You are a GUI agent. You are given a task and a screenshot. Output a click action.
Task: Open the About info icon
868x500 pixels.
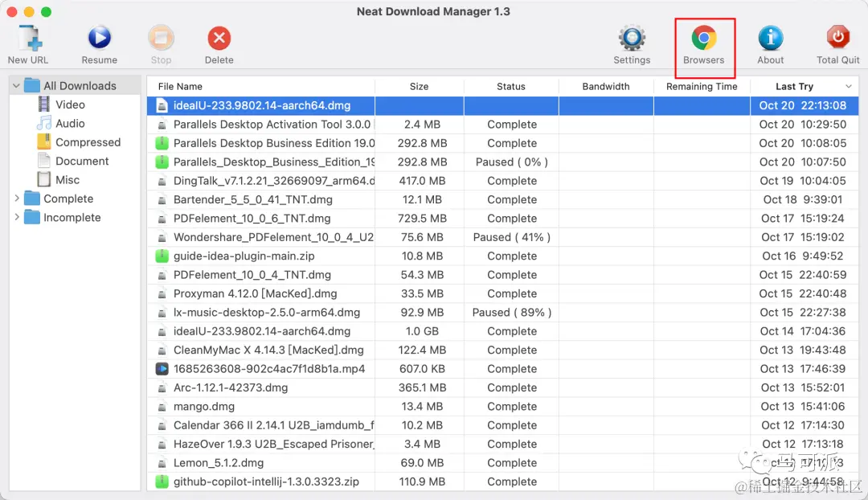[x=771, y=39]
